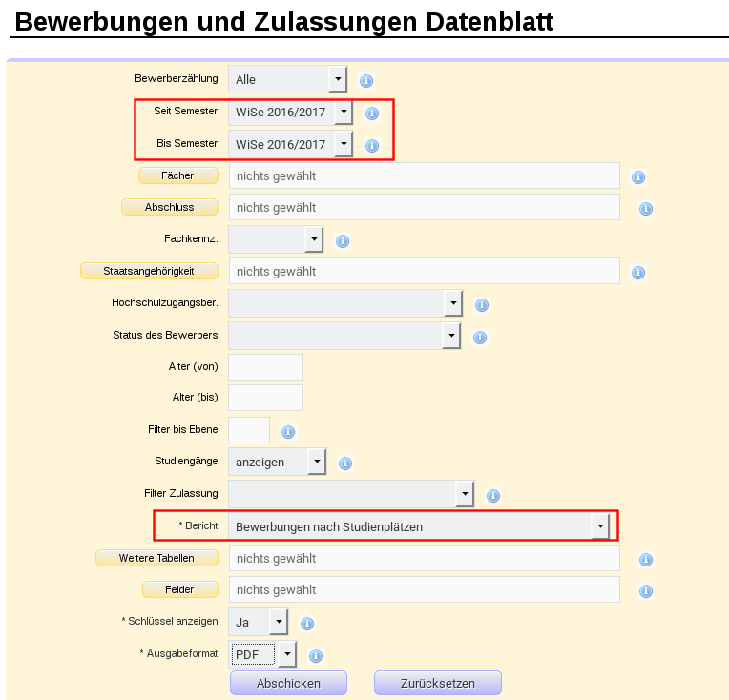Open the Bewerberzählung dropdown
729x700 pixels.
point(287,80)
